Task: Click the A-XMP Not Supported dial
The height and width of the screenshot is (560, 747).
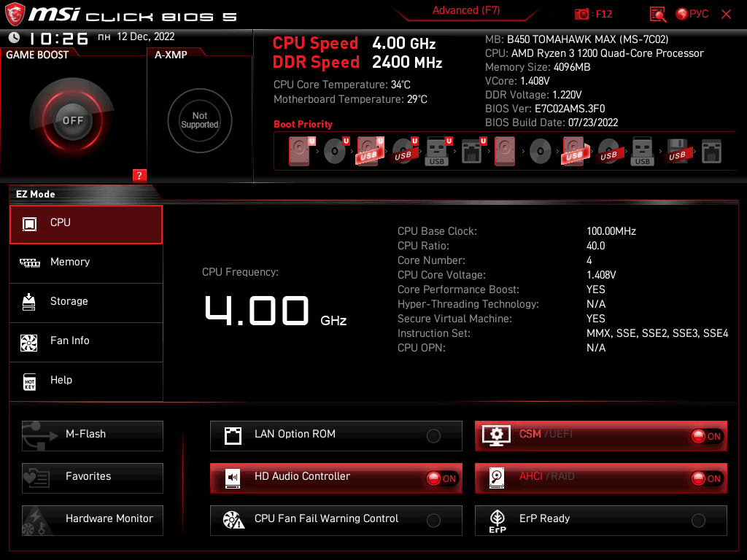Action: point(200,120)
